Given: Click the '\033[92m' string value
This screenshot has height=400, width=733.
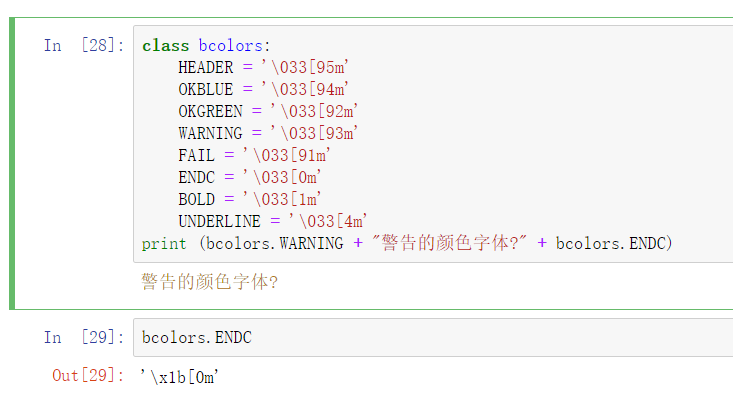Looking at the screenshot, I should 314,111.
